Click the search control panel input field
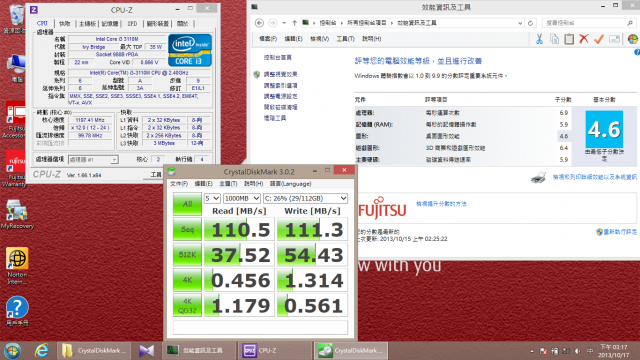Viewport: 640px width, 360px height. (585, 23)
